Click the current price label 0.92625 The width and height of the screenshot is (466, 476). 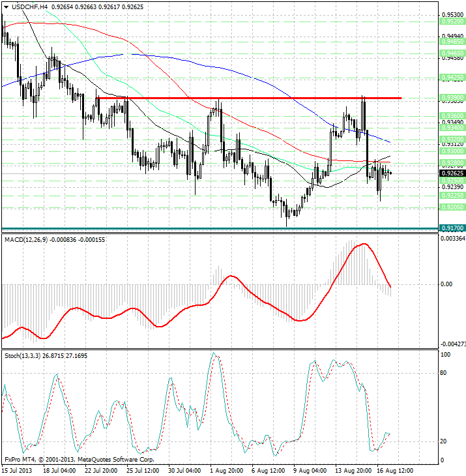coord(452,173)
